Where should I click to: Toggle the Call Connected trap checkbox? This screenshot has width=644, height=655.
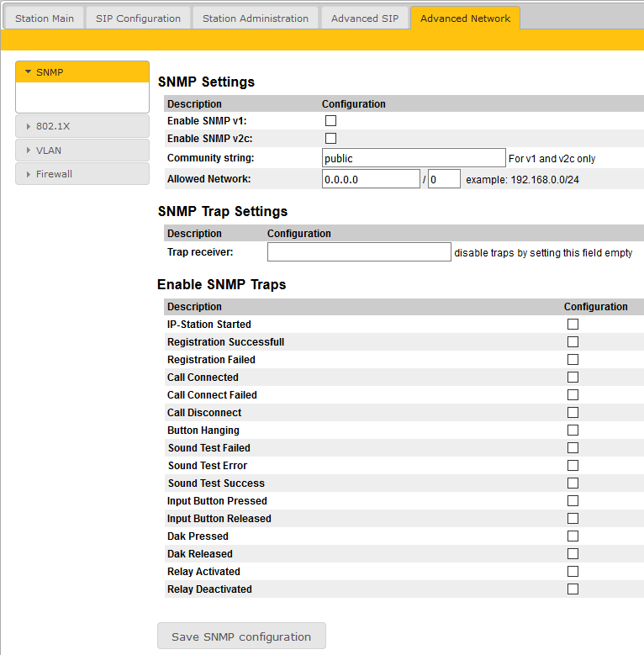pos(573,378)
